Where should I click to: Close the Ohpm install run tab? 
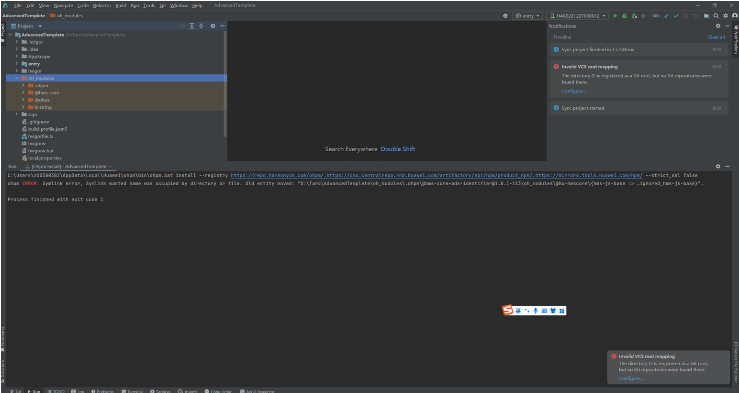pos(111,167)
